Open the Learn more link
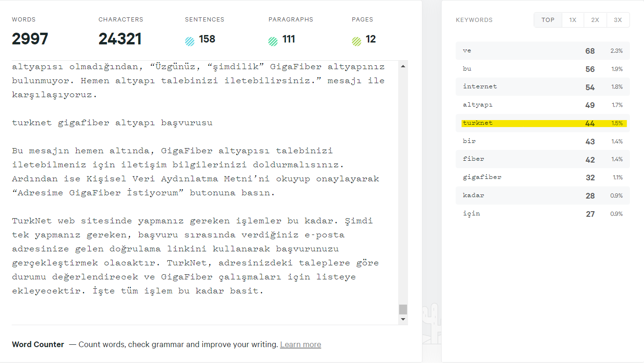This screenshot has width=644, height=363. tap(301, 345)
